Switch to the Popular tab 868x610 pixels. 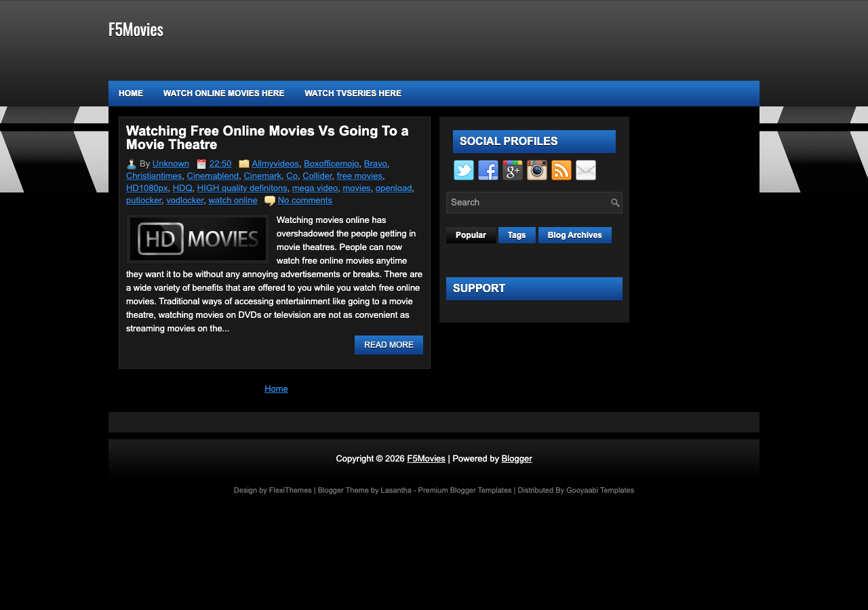471,235
